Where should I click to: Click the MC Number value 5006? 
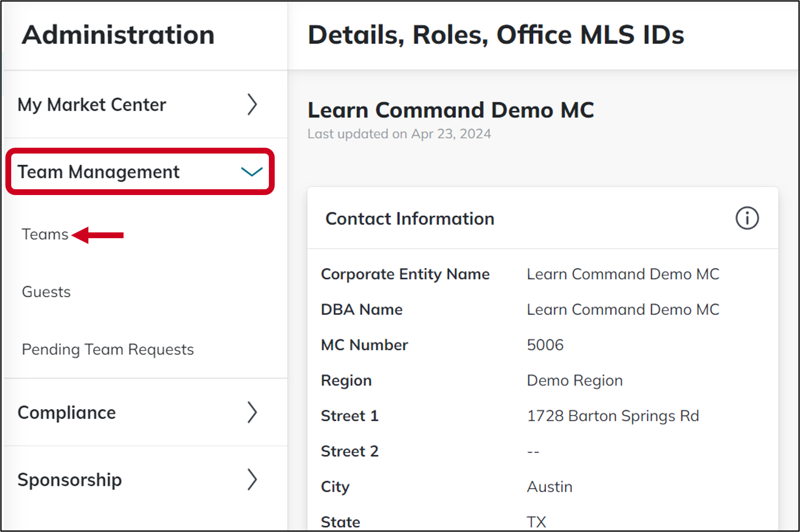545,344
